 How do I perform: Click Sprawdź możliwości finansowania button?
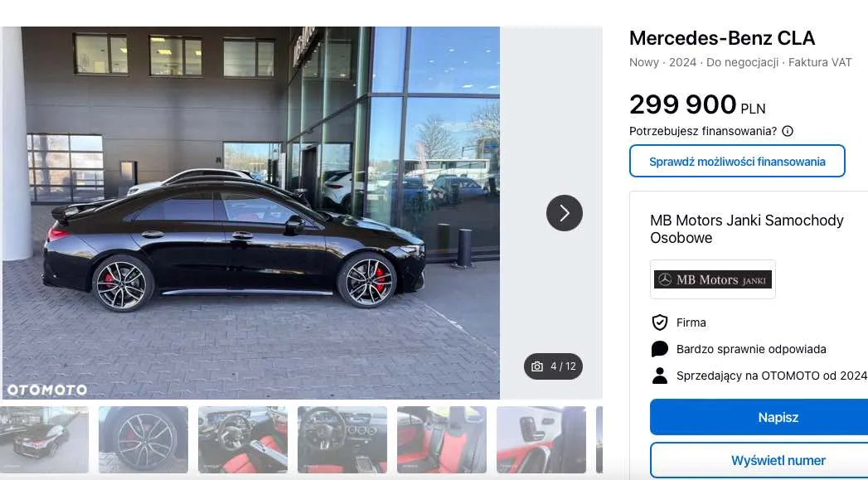point(737,161)
